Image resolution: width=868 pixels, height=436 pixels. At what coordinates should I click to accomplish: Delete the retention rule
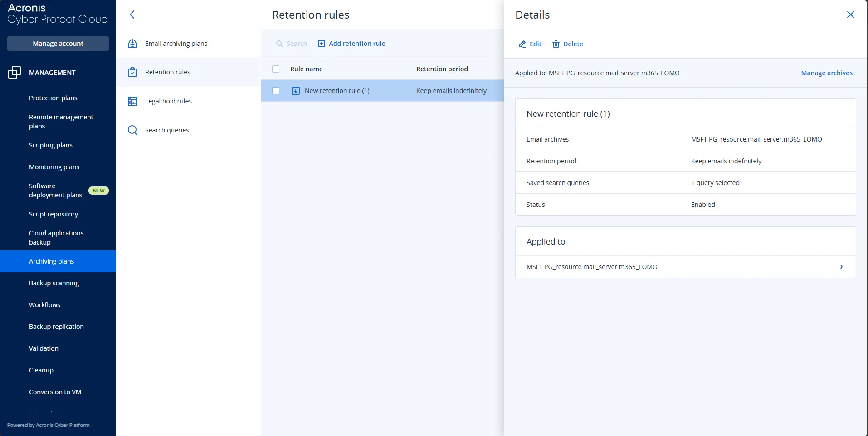pyautogui.click(x=568, y=44)
